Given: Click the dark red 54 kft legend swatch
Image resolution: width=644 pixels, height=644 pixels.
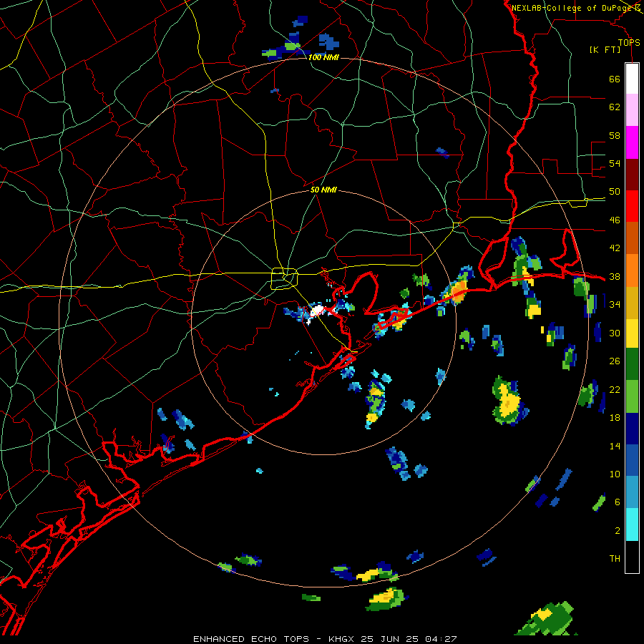Looking at the screenshot, I should coord(632,175).
